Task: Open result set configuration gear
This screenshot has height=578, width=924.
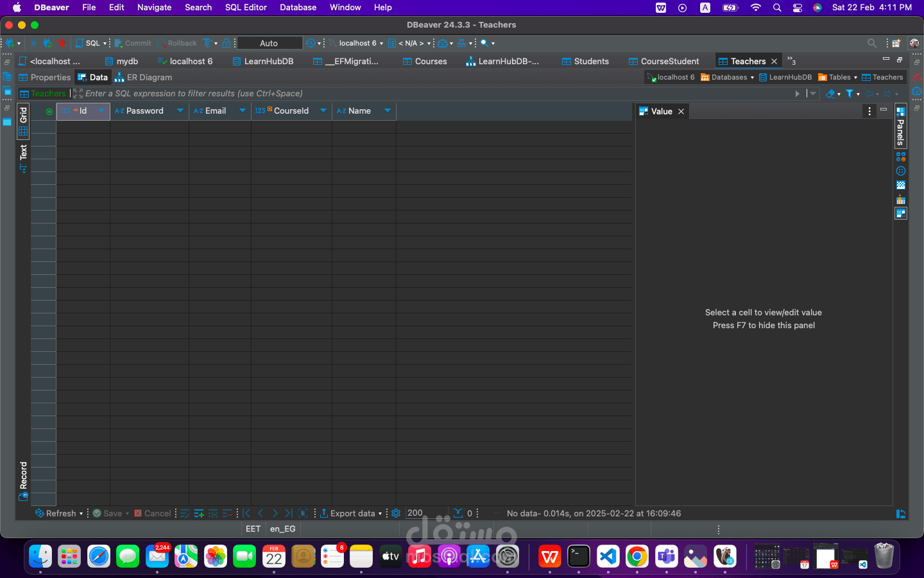Action: tap(396, 513)
